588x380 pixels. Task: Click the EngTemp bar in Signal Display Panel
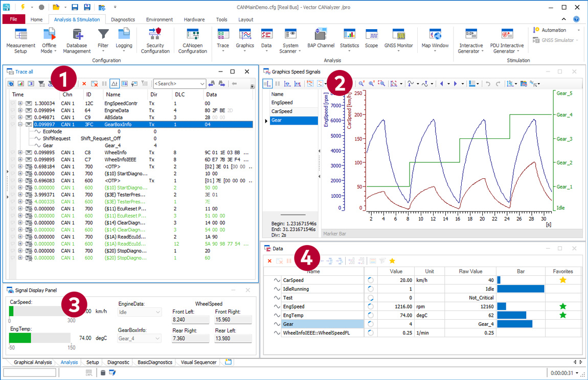[x=40, y=338]
